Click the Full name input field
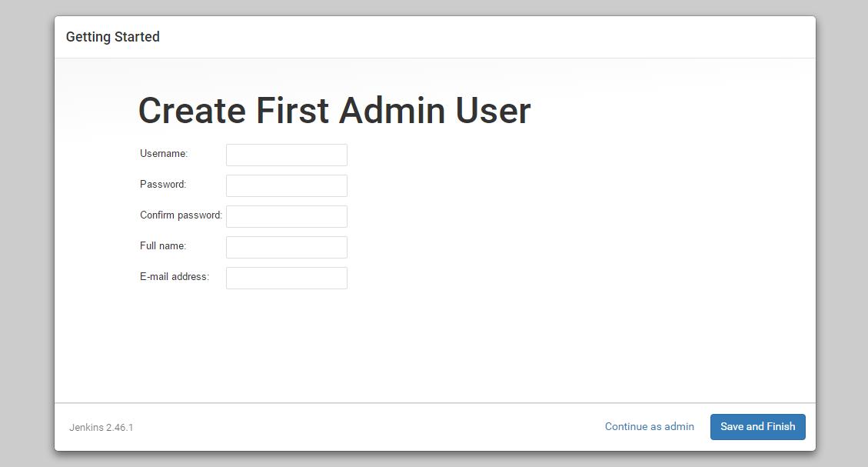 [x=286, y=247]
